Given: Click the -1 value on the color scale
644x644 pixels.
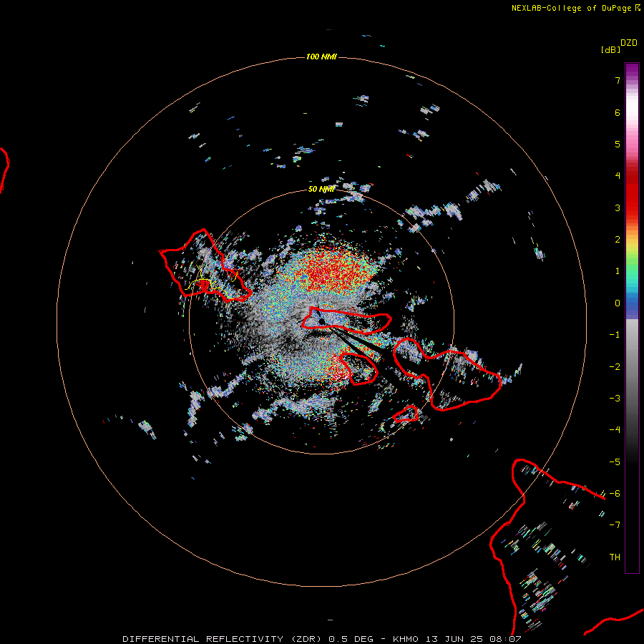Looking at the screenshot, I should pyautogui.click(x=615, y=335).
